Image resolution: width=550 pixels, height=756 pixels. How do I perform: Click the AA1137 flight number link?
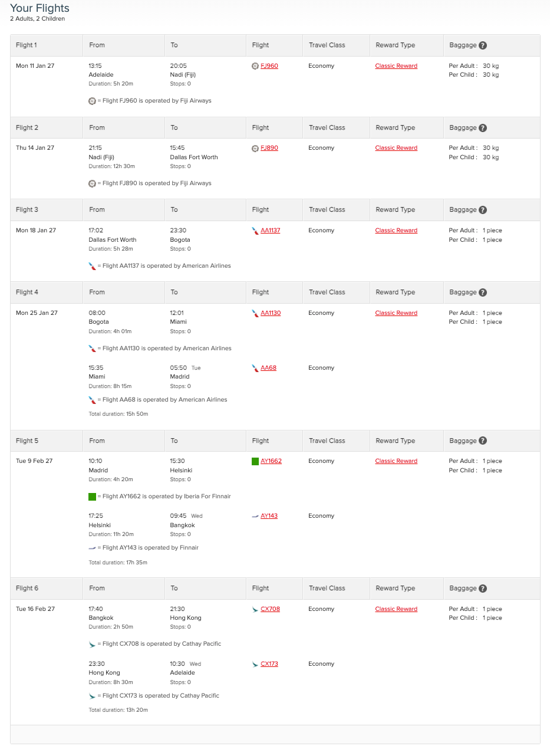coord(270,230)
